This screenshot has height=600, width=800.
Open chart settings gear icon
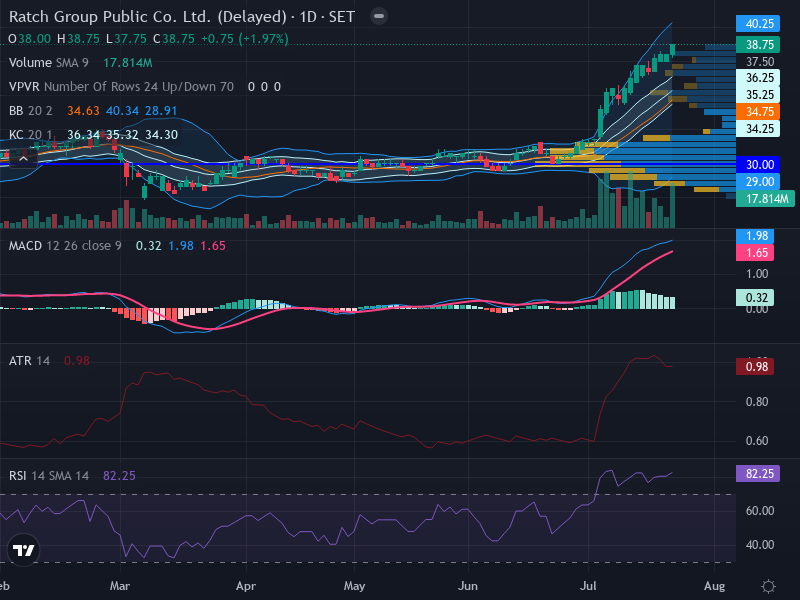tap(768, 586)
